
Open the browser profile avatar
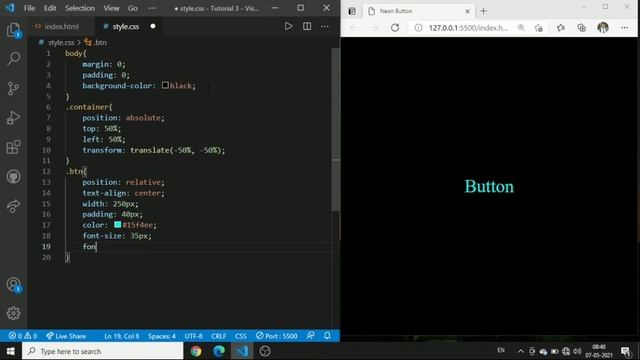[x=603, y=28]
